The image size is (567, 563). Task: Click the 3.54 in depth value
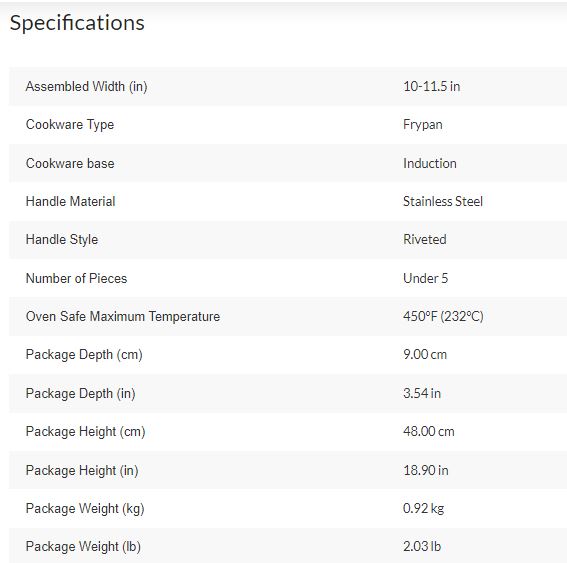point(422,393)
